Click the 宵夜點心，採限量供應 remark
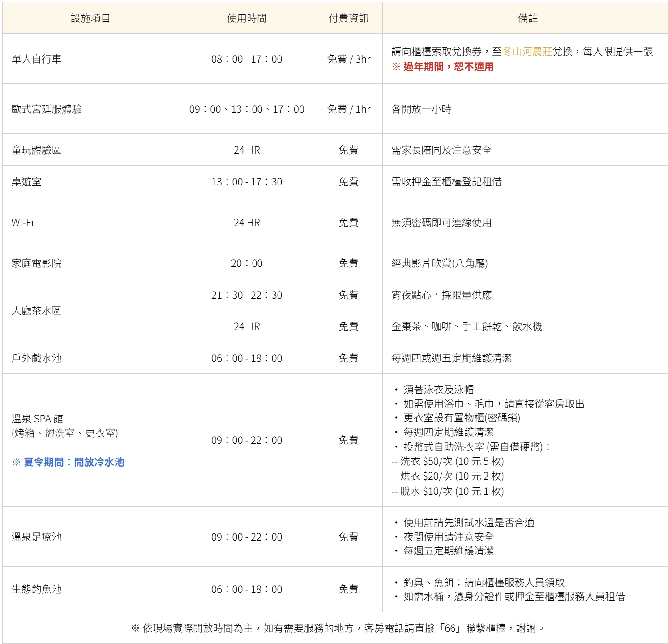 coord(441,295)
